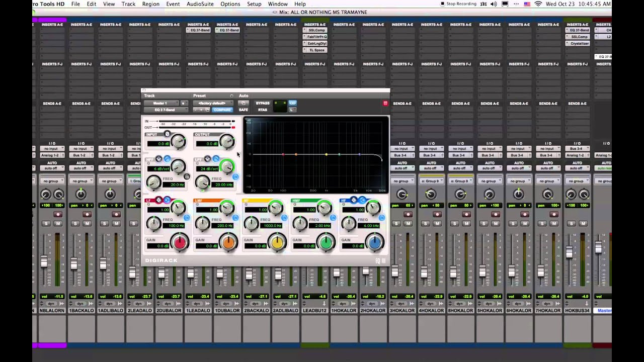Click the INPUT 0.0 dB value field
Screen dimensions: 644x362
coord(158,144)
